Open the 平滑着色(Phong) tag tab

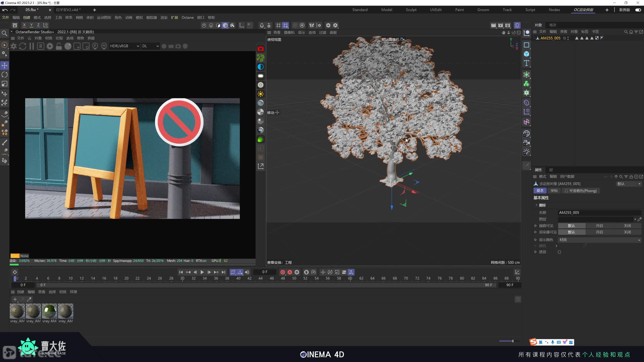(x=581, y=191)
